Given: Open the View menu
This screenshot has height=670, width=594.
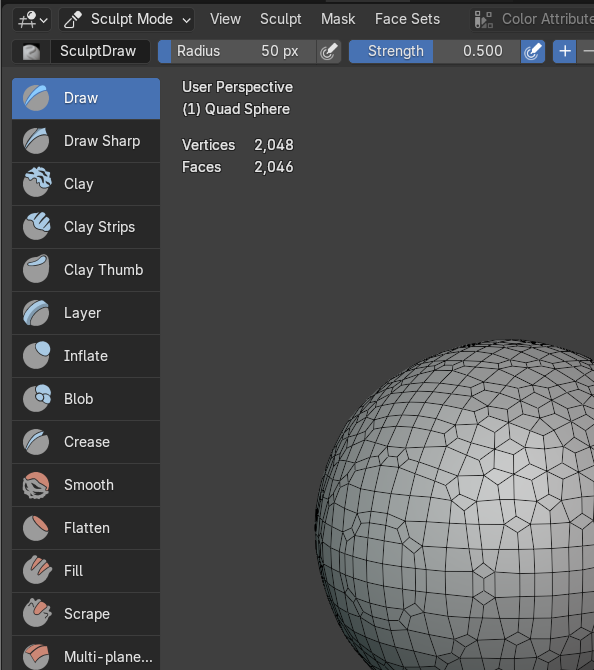Looking at the screenshot, I should pos(225,19).
